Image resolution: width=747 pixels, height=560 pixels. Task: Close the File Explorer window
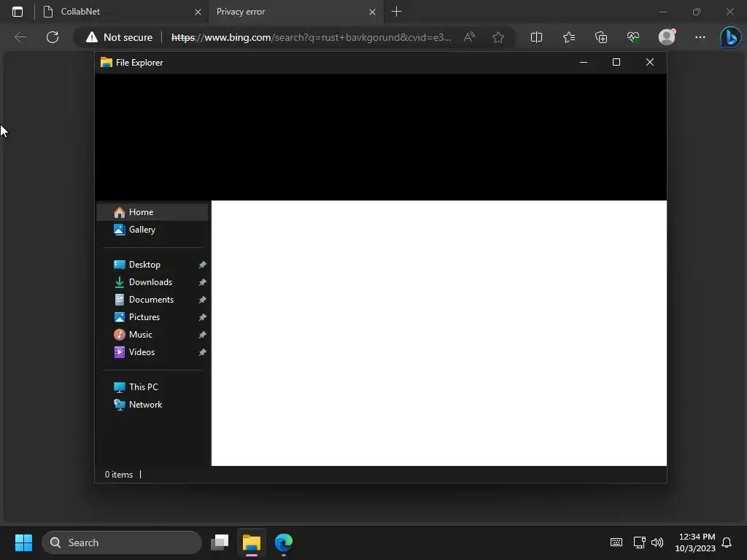pyautogui.click(x=650, y=63)
